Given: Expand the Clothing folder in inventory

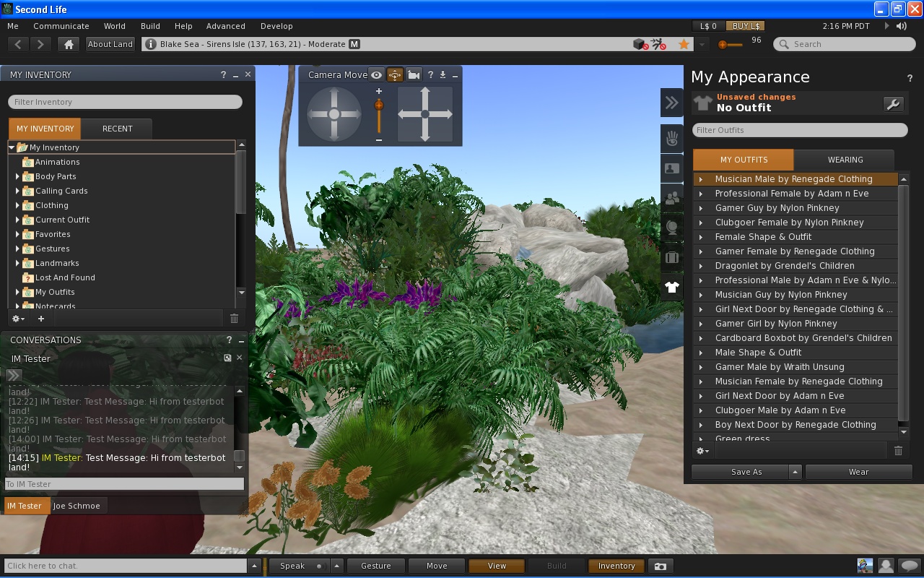Looking at the screenshot, I should point(17,205).
